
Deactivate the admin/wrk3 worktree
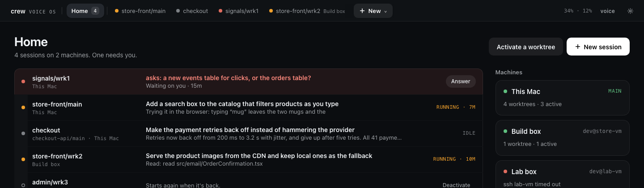pyautogui.click(x=456, y=185)
